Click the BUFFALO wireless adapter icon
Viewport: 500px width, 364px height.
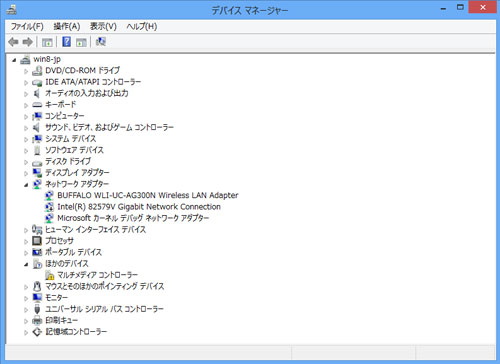(x=49, y=195)
